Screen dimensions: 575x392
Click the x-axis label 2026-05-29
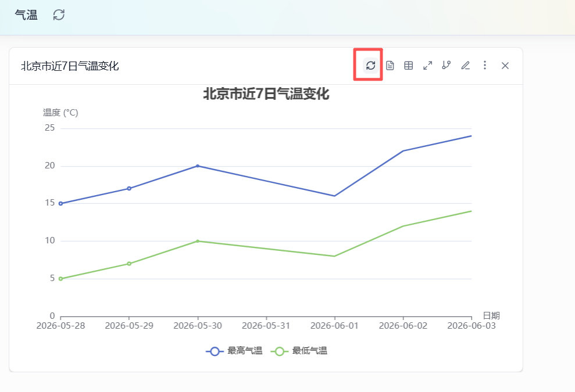click(129, 326)
